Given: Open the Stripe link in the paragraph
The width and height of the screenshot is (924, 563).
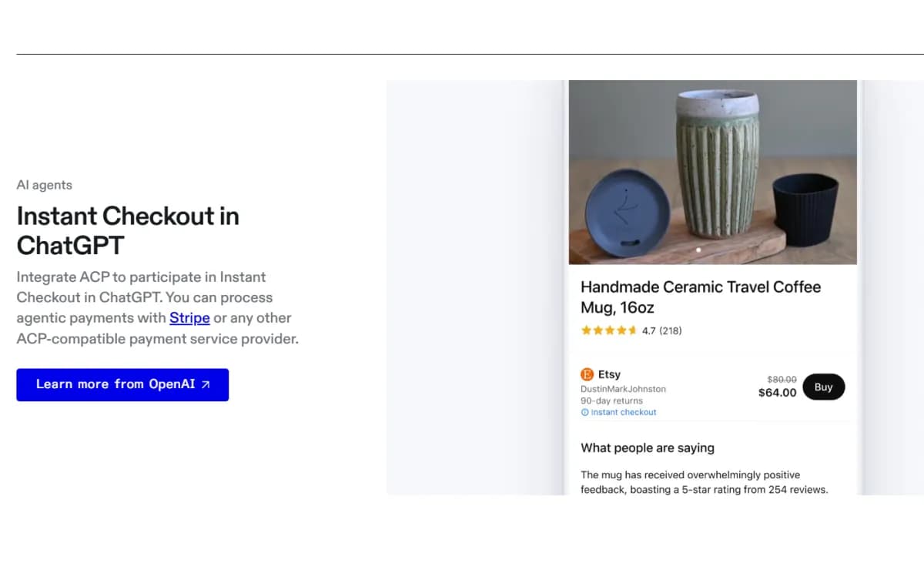Looking at the screenshot, I should pos(189,318).
